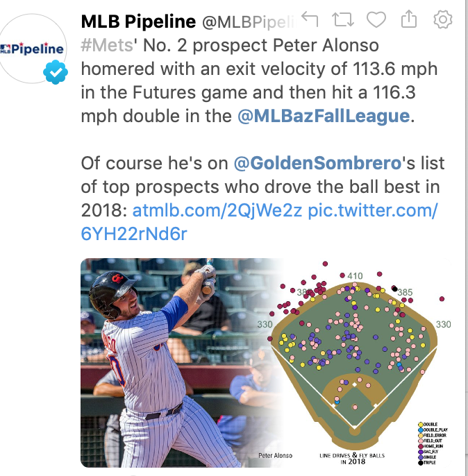Click the yellow DOUBLE legend swatch

[420, 425]
